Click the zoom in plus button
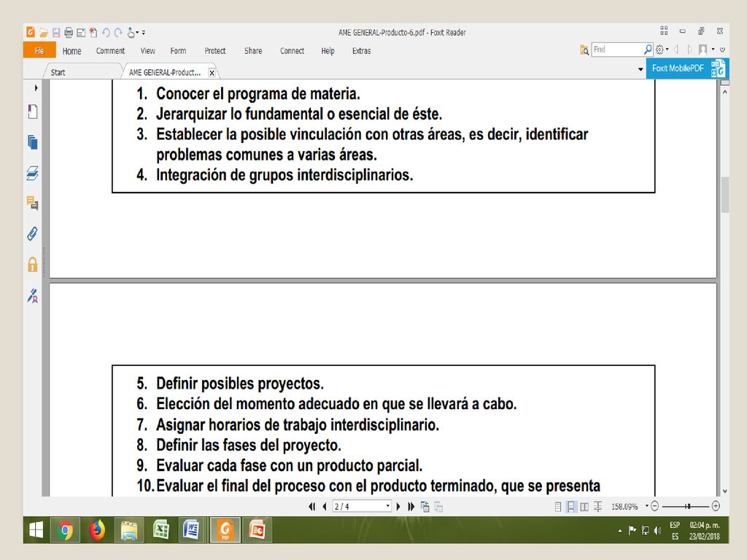Image resolution: width=747 pixels, height=560 pixels. click(716, 506)
